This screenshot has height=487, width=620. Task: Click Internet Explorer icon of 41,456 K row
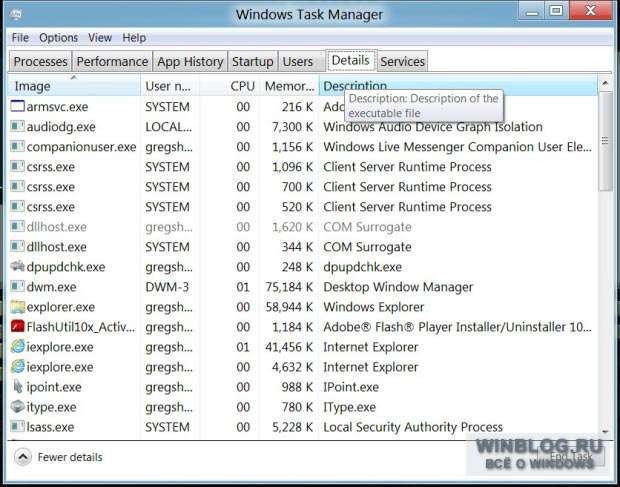(x=17, y=347)
